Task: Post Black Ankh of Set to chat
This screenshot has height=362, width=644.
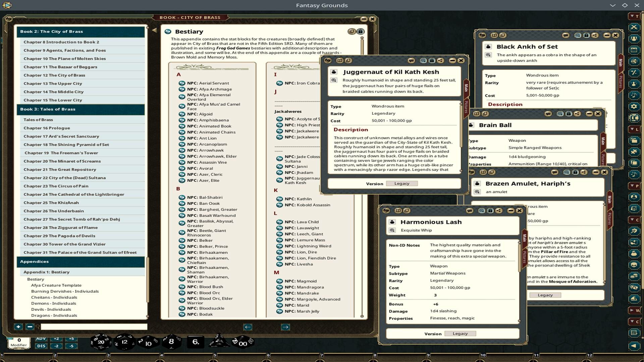Action: [x=566, y=35]
